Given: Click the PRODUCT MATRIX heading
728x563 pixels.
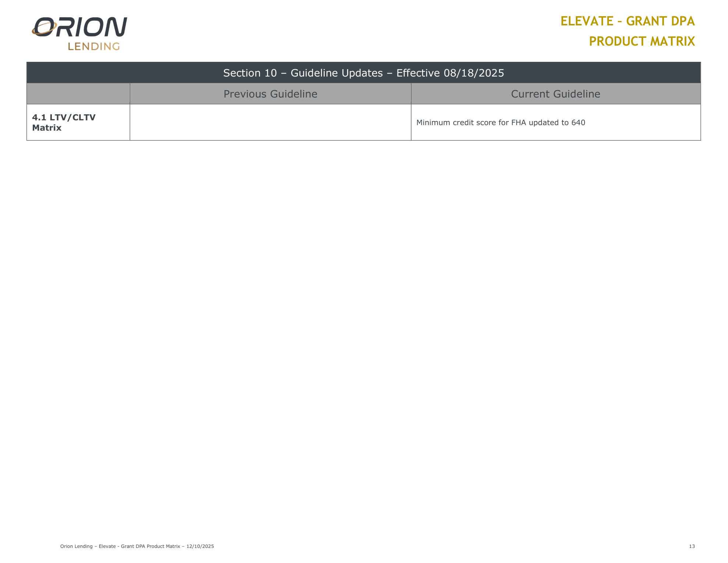Looking at the screenshot, I should pos(642,41).
